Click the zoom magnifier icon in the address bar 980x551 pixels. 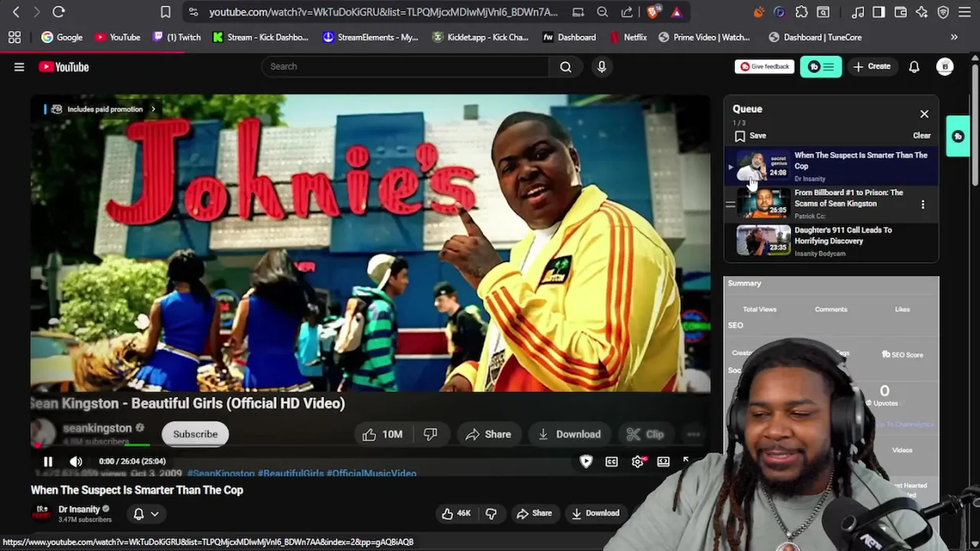click(x=603, y=12)
